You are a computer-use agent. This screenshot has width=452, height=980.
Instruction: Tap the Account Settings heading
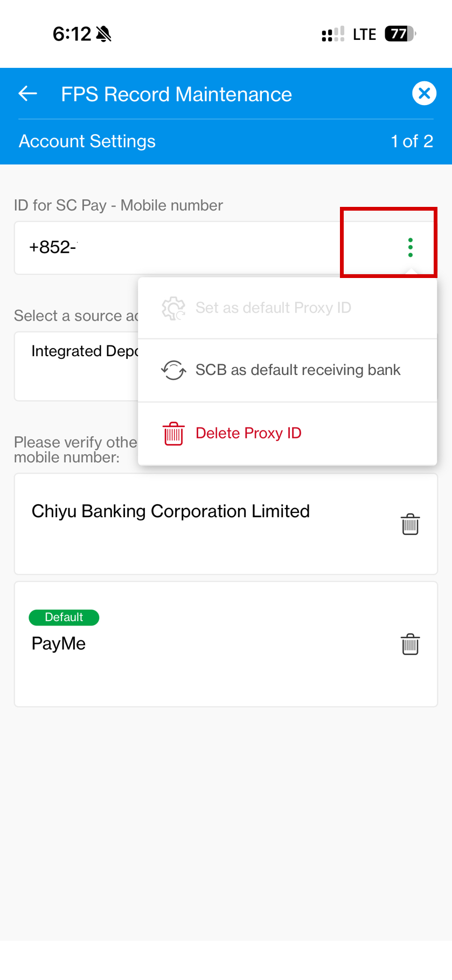coord(87,141)
